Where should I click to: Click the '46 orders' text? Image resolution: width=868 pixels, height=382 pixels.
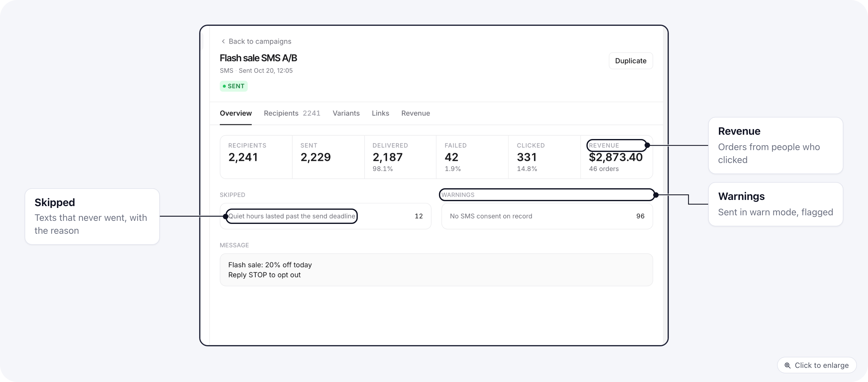(x=604, y=169)
